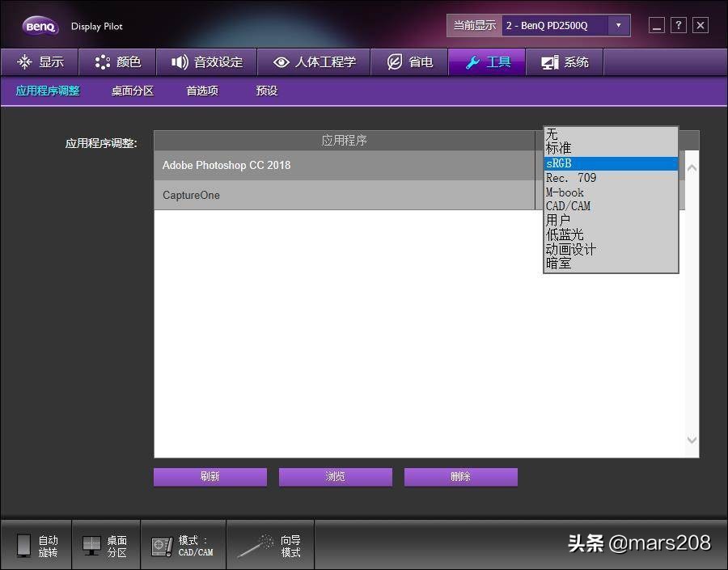Viewport: 728px width, 570px height.
Task: Click the scroll down arrow of application list
Action: pos(692,440)
